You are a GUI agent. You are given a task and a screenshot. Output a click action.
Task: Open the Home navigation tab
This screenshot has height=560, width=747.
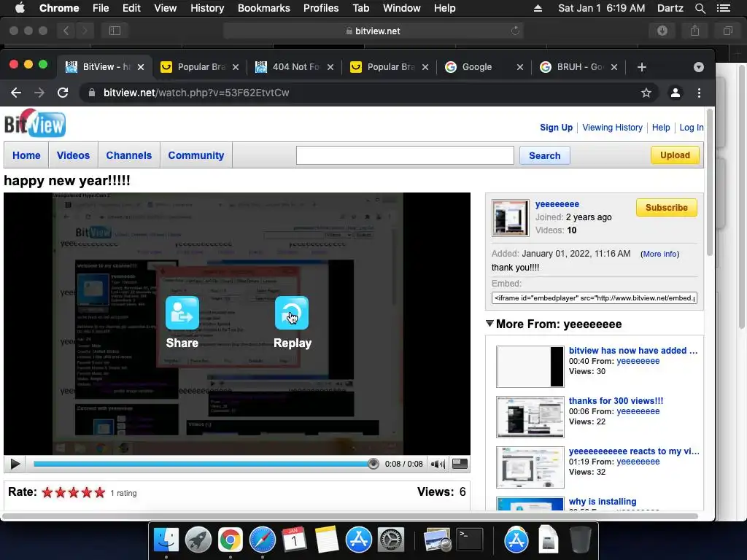[x=26, y=155]
